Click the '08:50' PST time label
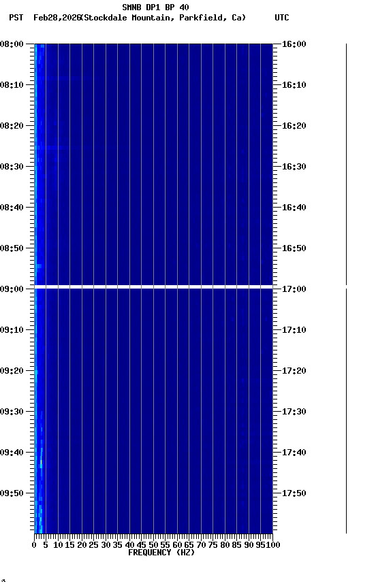376x588 pixels. point(12,248)
